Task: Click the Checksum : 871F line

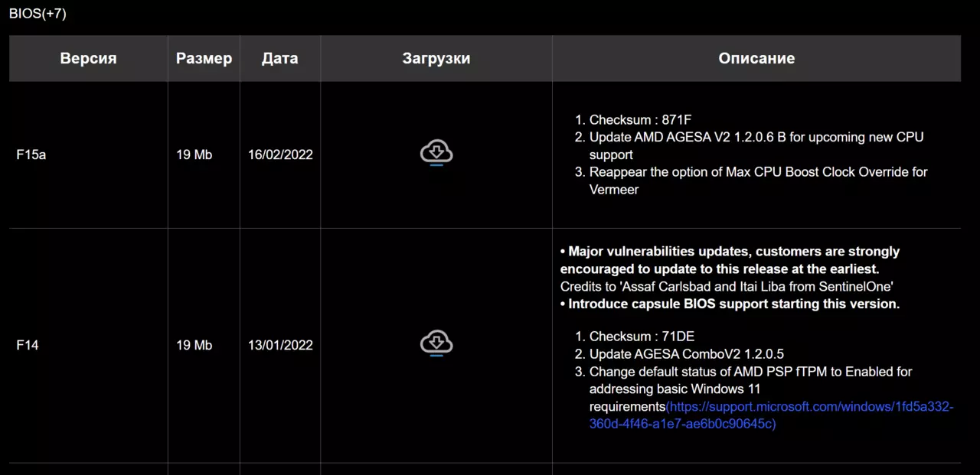Action: point(640,120)
